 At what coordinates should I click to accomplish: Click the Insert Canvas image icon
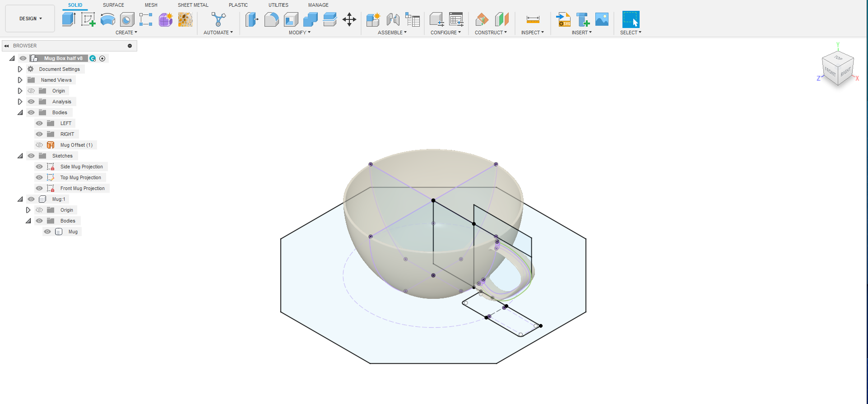(x=602, y=19)
